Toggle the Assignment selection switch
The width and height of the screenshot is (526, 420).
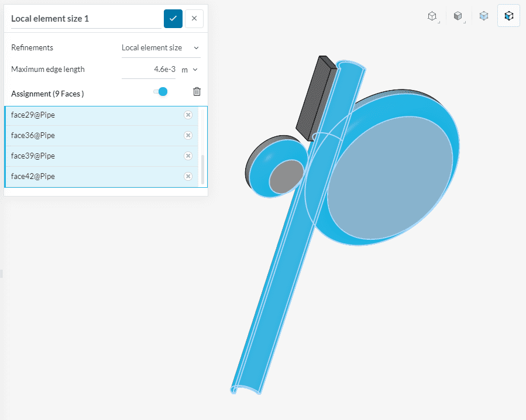[160, 92]
